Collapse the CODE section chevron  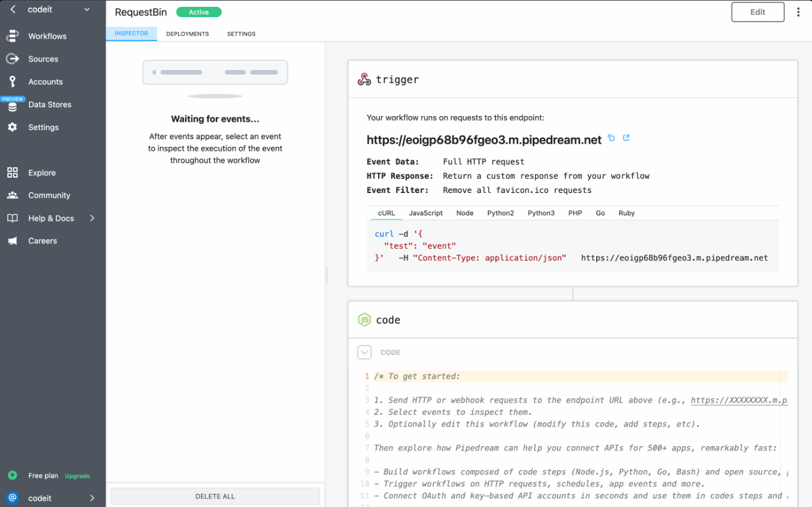[x=365, y=352]
